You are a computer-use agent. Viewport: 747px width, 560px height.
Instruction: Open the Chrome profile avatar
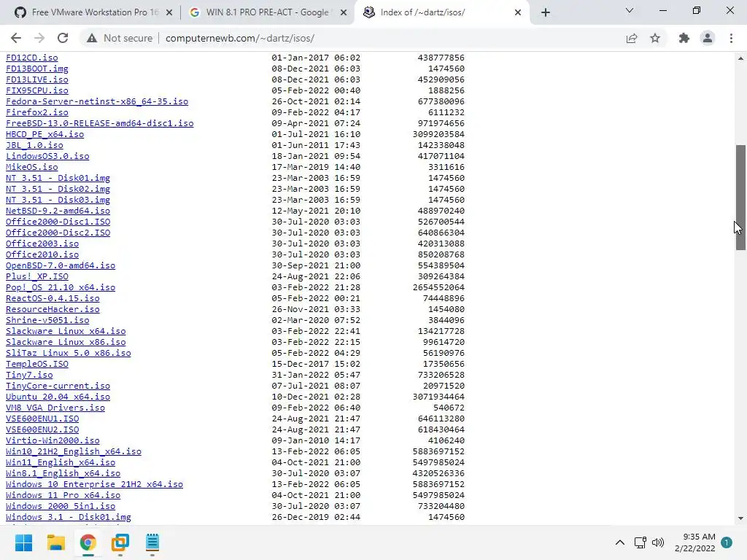tap(708, 38)
